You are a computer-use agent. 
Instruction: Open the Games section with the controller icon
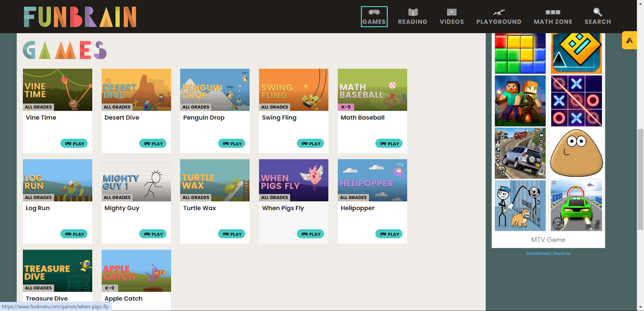374,16
